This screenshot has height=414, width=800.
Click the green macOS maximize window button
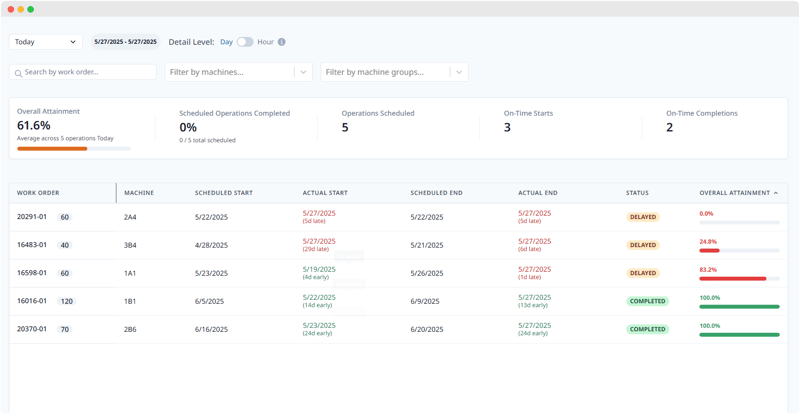click(31, 9)
